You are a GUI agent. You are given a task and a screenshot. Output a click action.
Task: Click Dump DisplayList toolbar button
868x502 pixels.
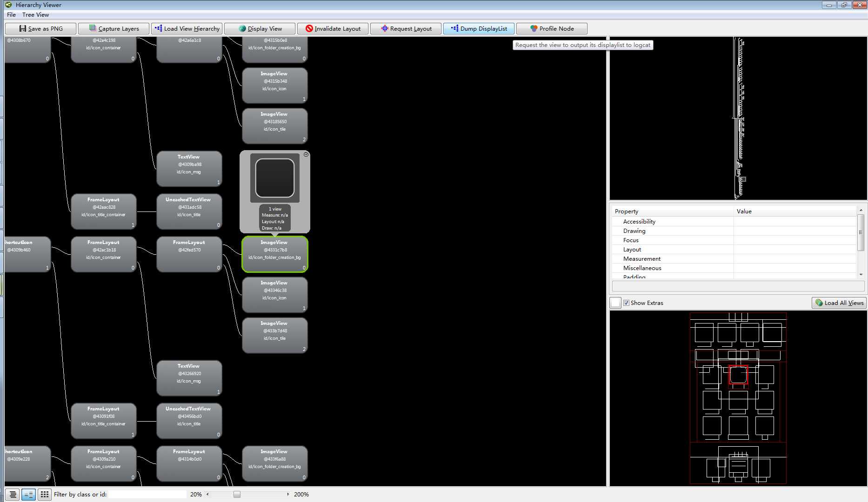pyautogui.click(x=479, y=29)
